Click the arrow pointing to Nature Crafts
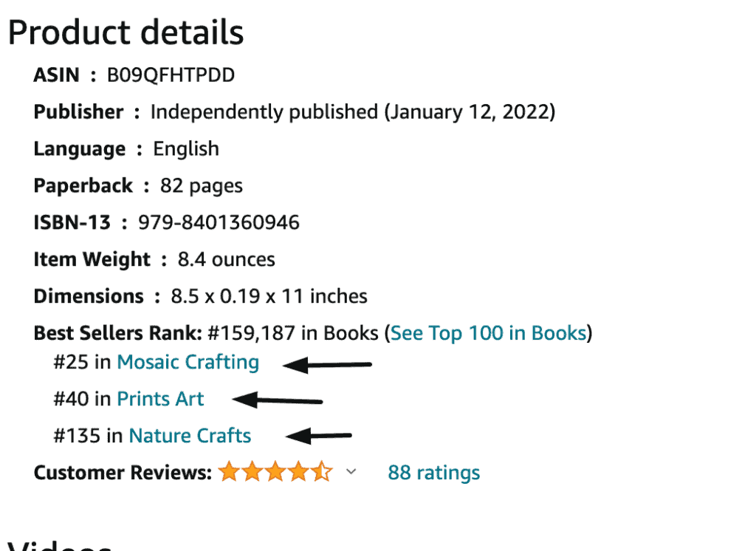Screen dimensions: 756x551 click(x=319, y=437)
